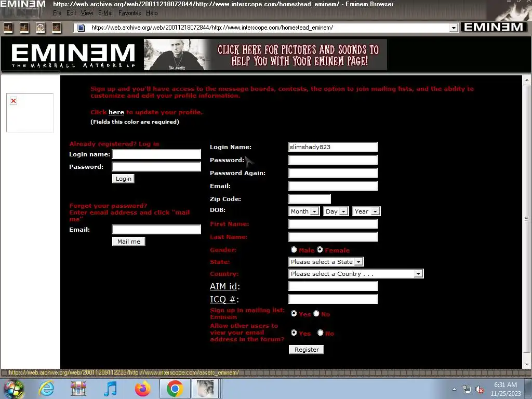Click the AIM id link
This screenshot has height=399, width=532.
click(x=223, y=286)
